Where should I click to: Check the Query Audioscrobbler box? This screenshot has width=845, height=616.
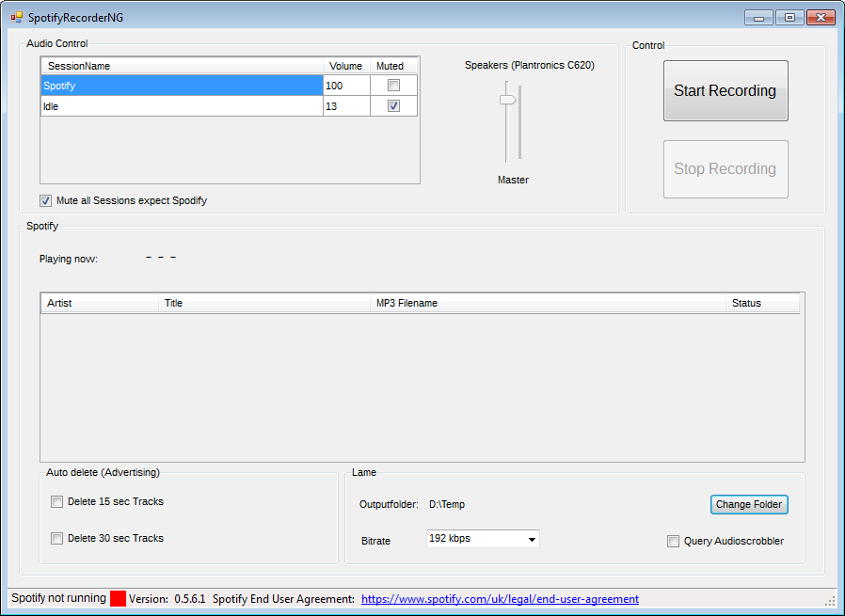(x=673, y=541)
